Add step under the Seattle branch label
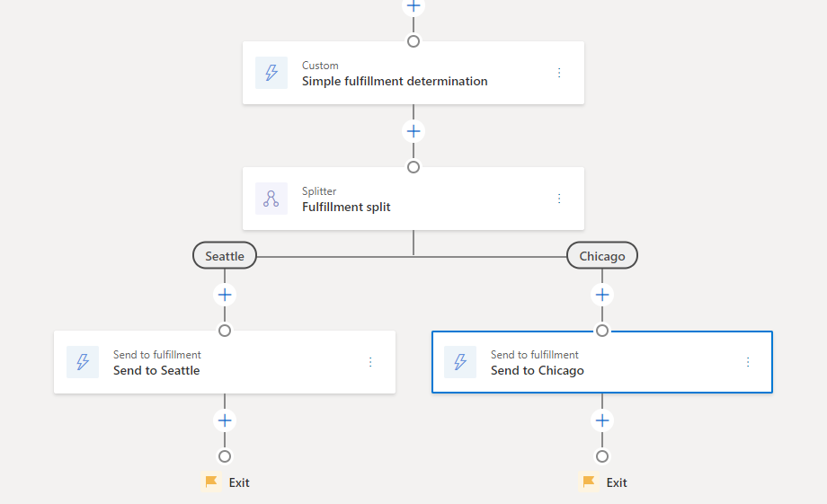Image resolution: width=827 pixels, height=504 pixels. [225, 295]
